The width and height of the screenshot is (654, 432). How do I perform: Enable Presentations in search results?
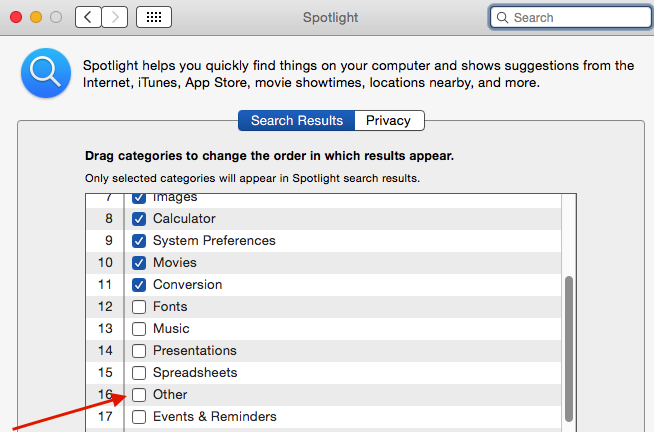139,351
